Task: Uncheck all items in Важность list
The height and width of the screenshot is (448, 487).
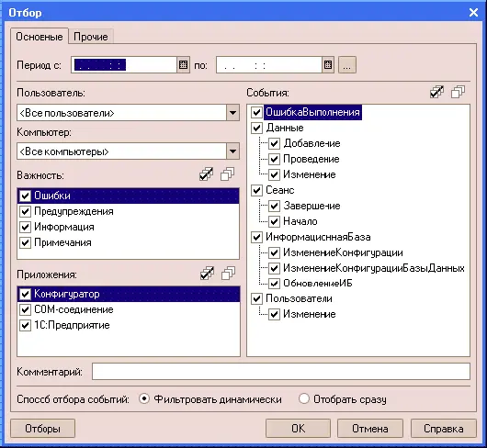Action: pyautogui.click(x=227, y=174)
